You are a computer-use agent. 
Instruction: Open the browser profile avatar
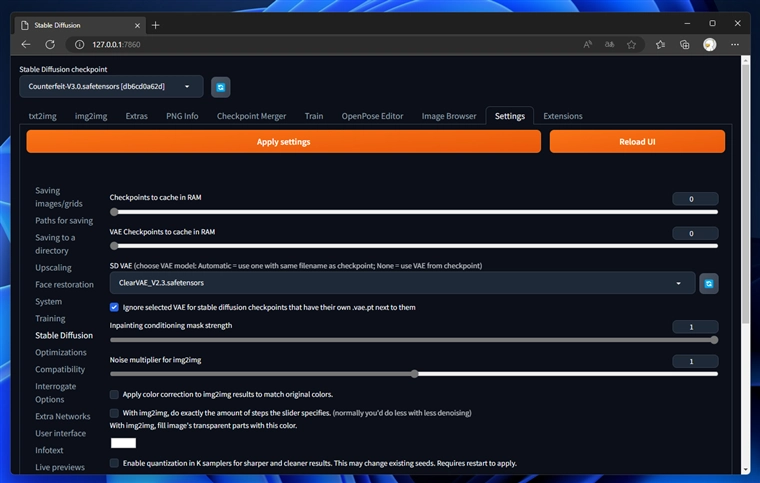[x=710, y=45]
